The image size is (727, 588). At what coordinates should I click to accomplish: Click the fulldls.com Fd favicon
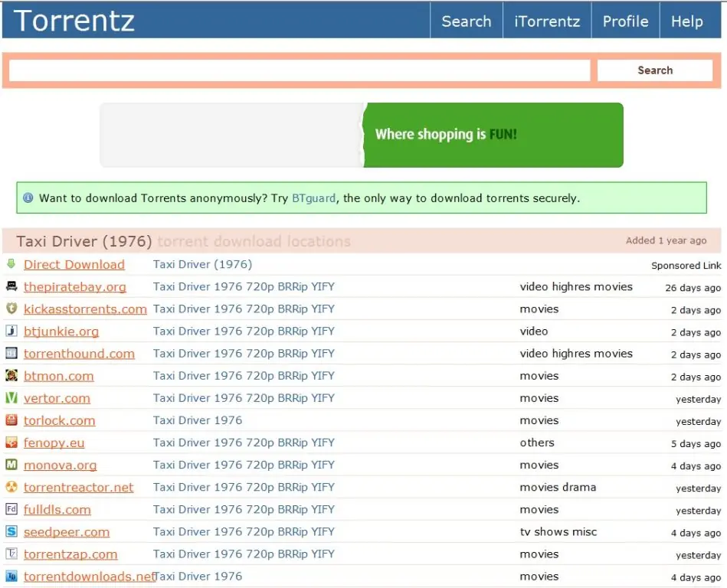(x=11, y=509)
